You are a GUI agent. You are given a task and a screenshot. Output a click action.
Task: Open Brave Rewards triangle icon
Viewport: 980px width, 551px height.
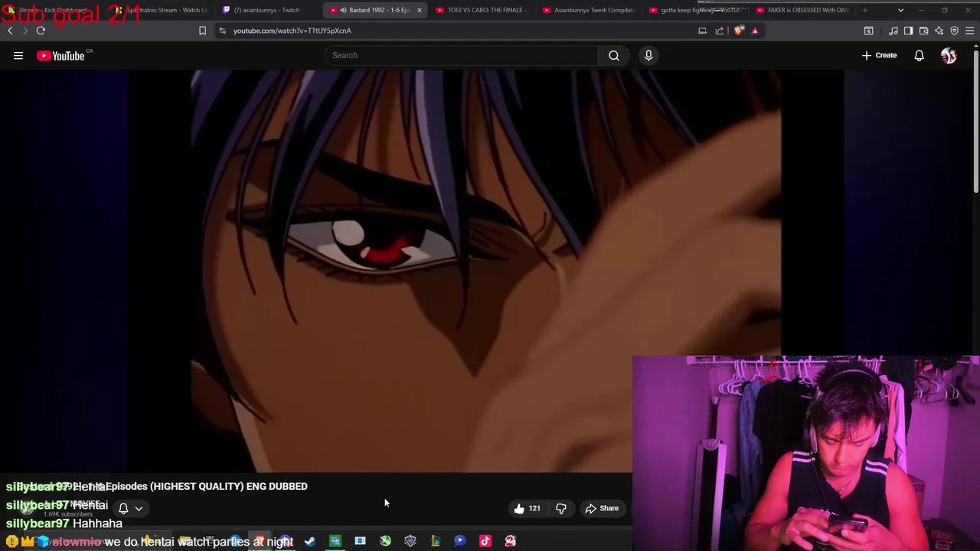point(755,31)
